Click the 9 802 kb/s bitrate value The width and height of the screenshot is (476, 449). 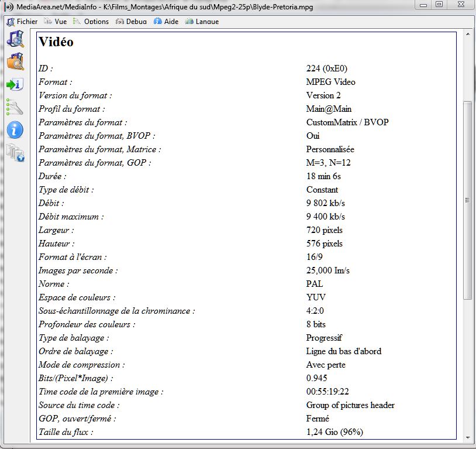326,203
